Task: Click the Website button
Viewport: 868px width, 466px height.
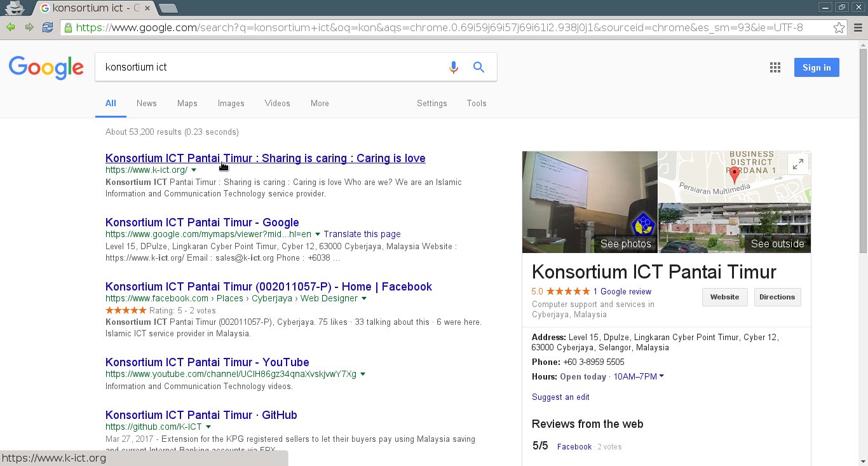Action: (724, 297)
